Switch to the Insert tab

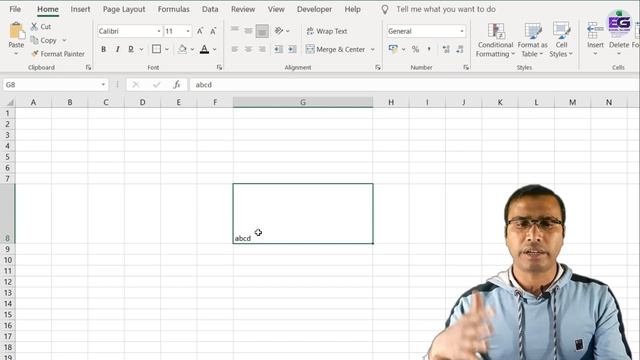point(80,9)
